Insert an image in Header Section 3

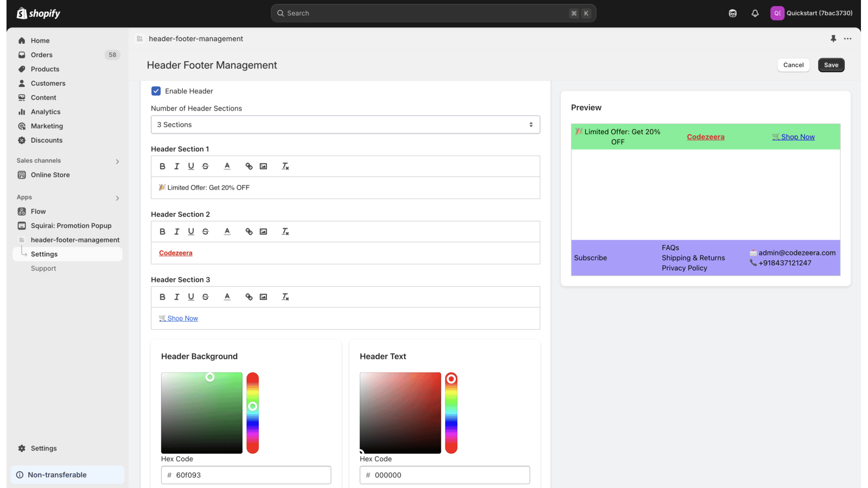263,297
